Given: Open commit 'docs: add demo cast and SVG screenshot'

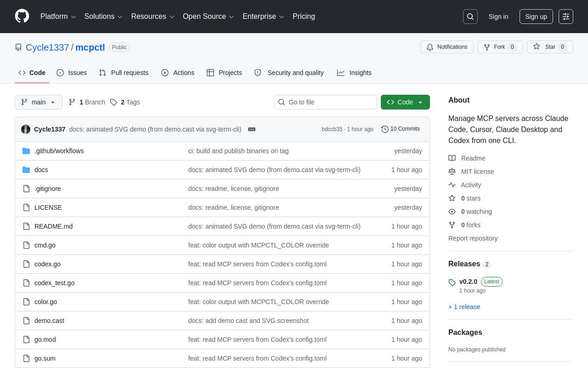Looking at the screenshot, I should pos(249,321).
